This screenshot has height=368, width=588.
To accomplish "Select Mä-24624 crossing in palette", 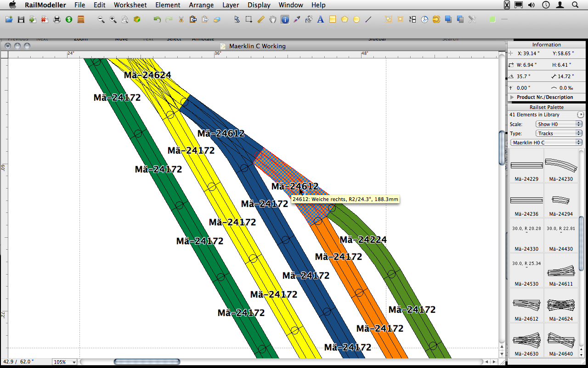I will [x=562, y=305].
